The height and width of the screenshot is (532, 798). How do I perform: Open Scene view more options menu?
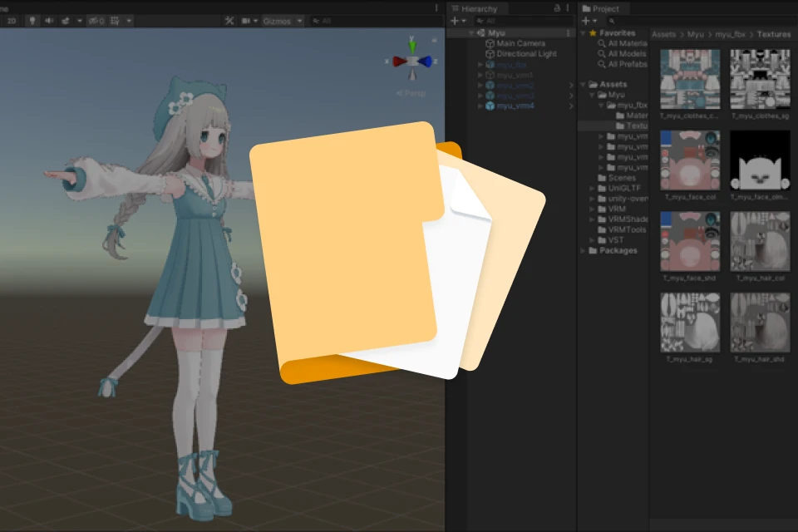click(x=436, y=7)
